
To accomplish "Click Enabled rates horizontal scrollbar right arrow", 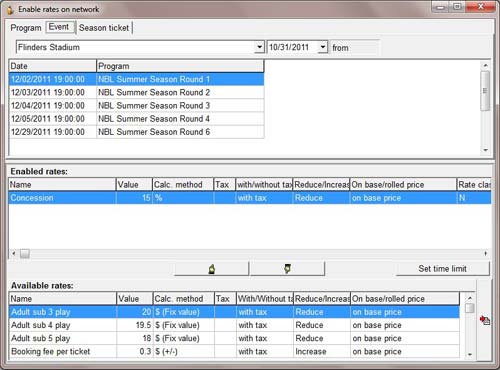I will pos(485,254).
